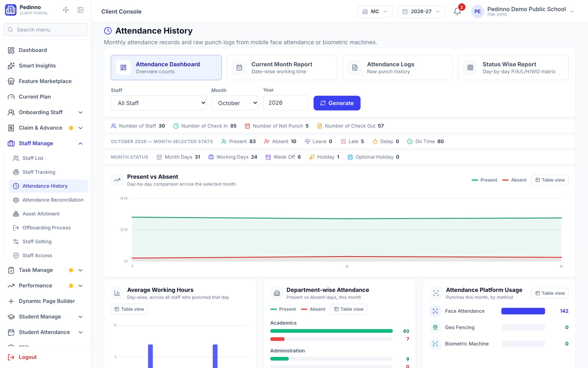The image size is (588, 368).
Task: Expand the Performance section
Action: [x=80, y=286]
